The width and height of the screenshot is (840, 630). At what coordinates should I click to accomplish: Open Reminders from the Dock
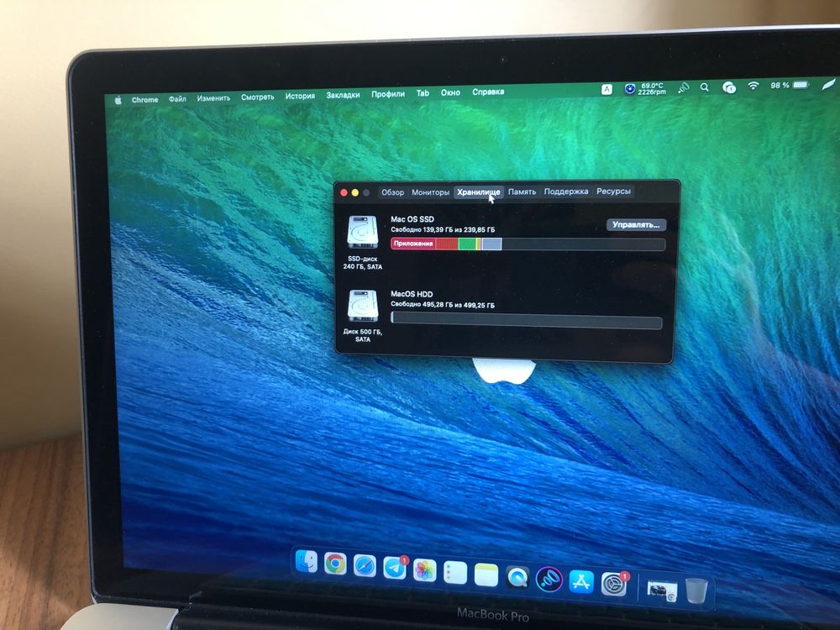(x=455, y=572)
